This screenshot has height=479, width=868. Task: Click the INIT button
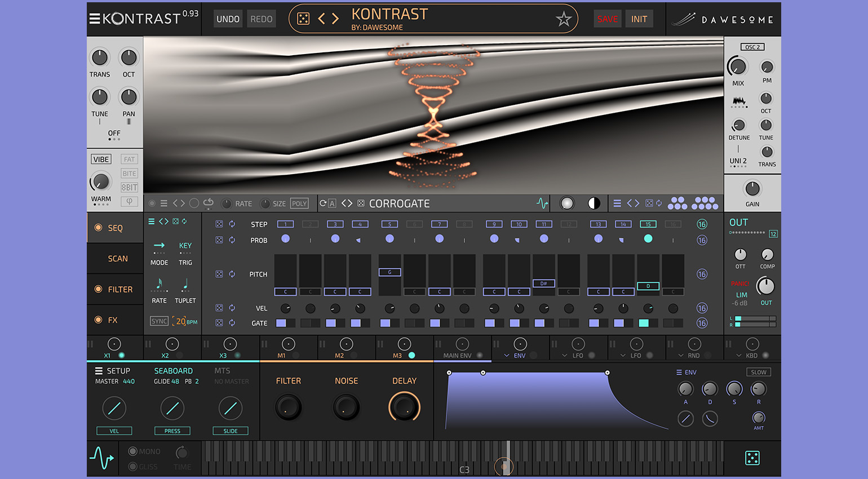pyautogui.click(x=639, y=19)
